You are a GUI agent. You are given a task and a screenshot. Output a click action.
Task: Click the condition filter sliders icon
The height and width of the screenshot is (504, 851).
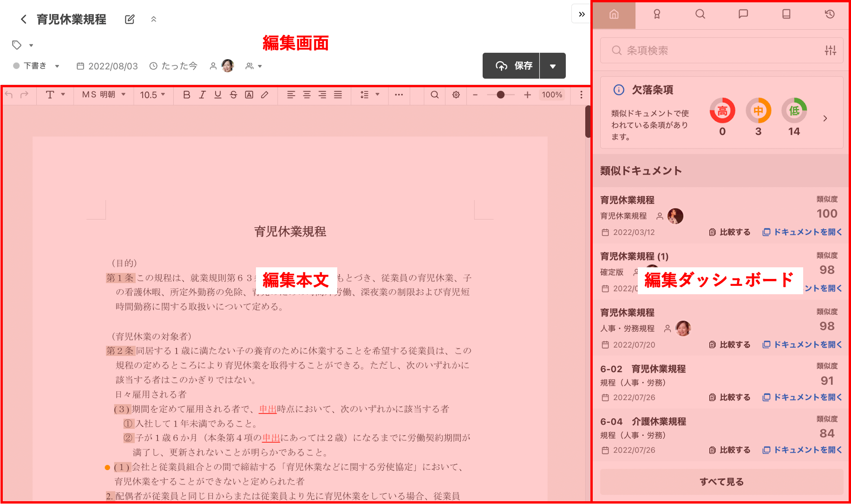pos(830,51)
